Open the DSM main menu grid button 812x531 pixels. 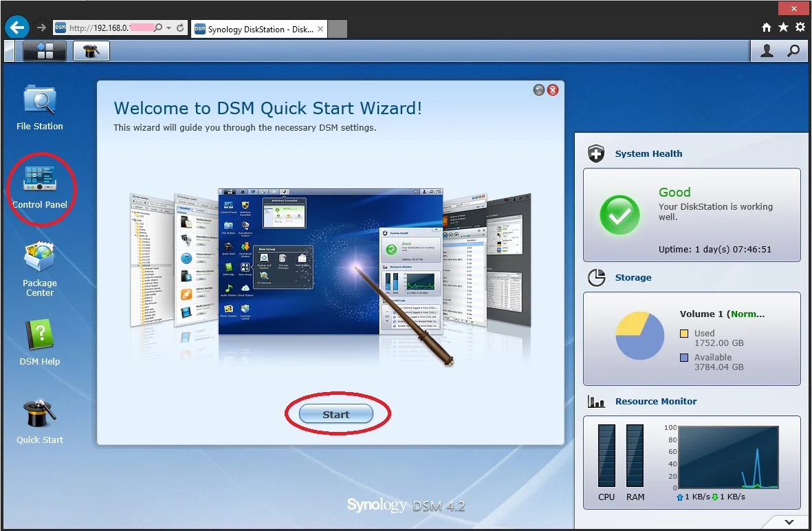click(x=45, y=51)
